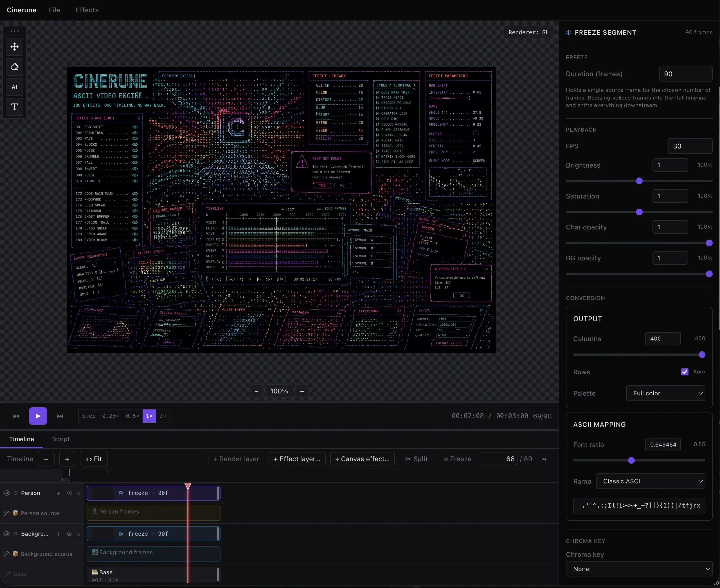Click the red playhead marker on the timeline
Screen dimensions: 720x588
coord(188,486)
